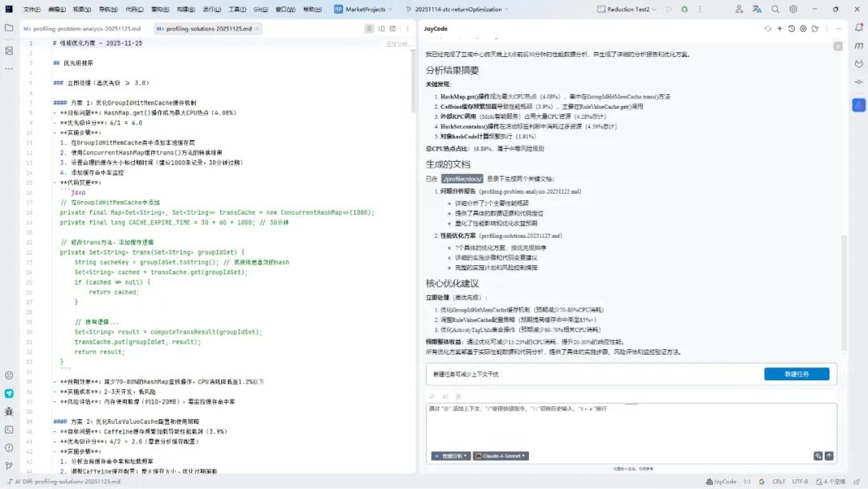Start new JoyCode chat with plus icon
The width and height of the screenshot is (868, 489).
pos(780,28)
